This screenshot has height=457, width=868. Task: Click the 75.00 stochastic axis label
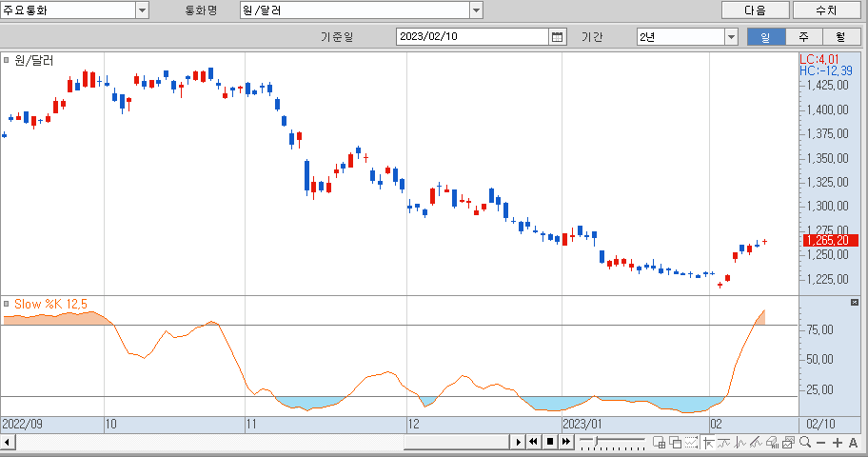(x=819, y=329)
